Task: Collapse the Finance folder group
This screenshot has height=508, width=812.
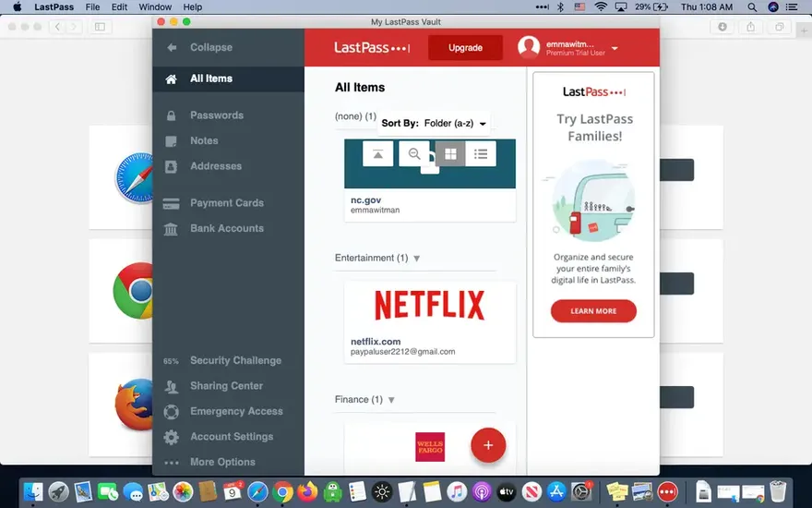Action: [391, 400]
